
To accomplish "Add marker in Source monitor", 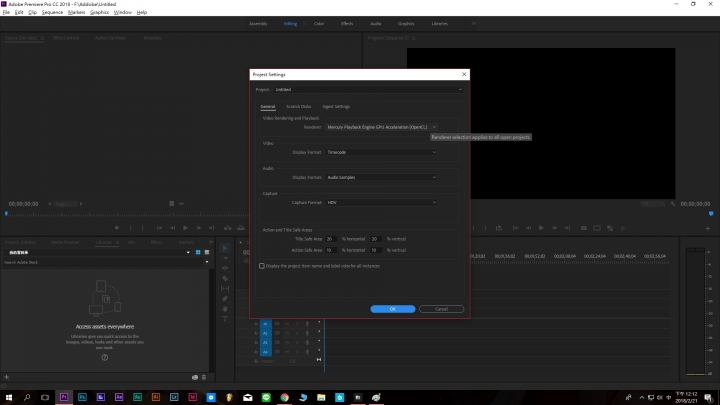I will point(117,228).
